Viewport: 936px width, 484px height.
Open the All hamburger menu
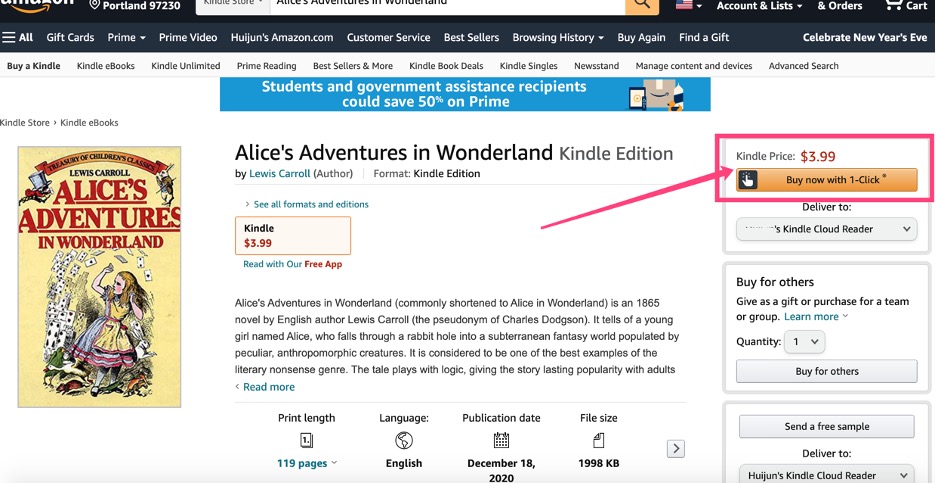[18, 38]
